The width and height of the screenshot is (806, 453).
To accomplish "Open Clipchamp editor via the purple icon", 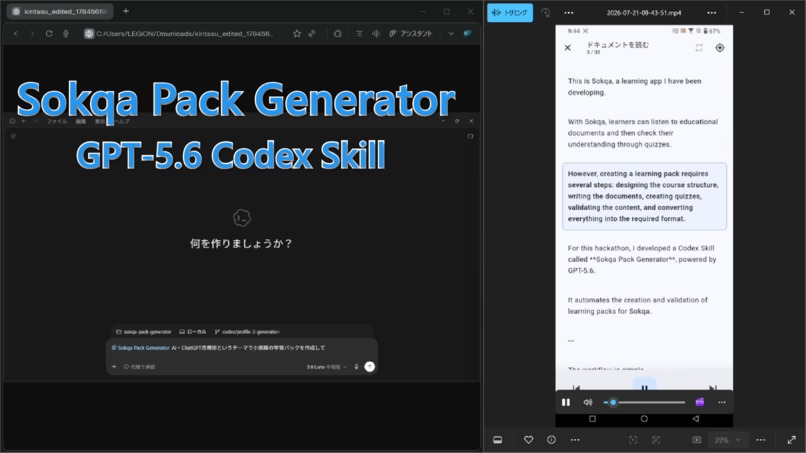I will pyautogui.click(x=700, y=403).
